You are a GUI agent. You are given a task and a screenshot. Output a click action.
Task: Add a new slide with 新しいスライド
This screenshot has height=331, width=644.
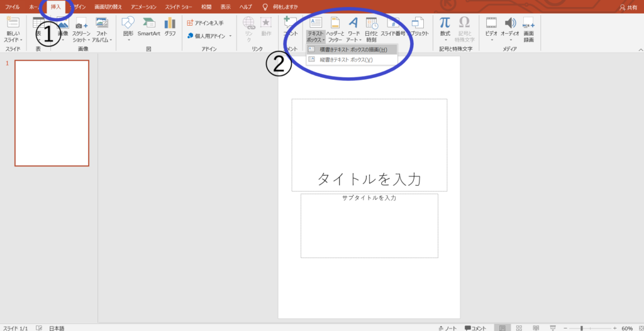click(x=13, y=30)
